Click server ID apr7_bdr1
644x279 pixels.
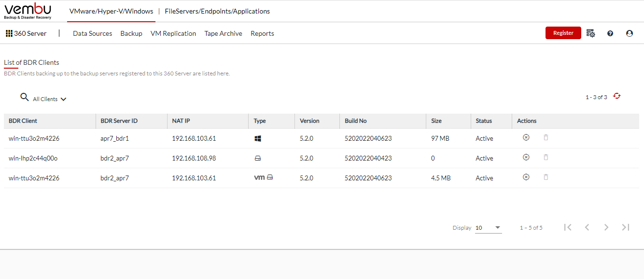pyautogui.click(x=115, y=138)
